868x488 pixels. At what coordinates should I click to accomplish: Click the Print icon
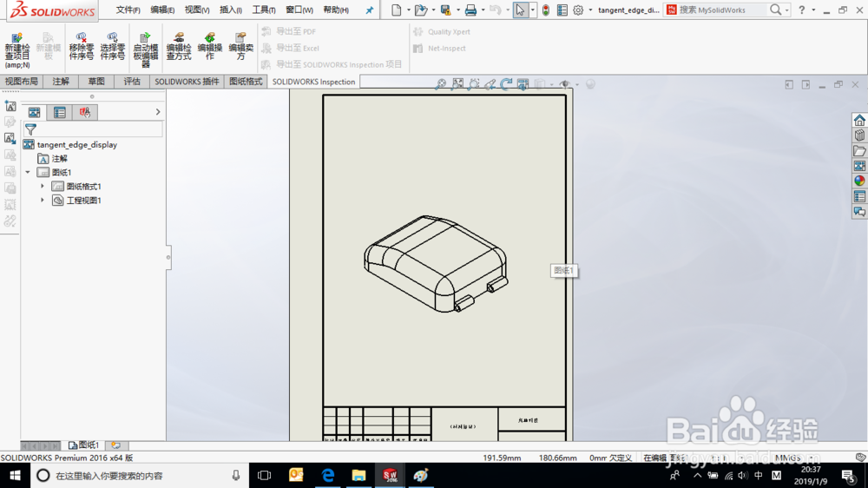[x=470, y=10]
